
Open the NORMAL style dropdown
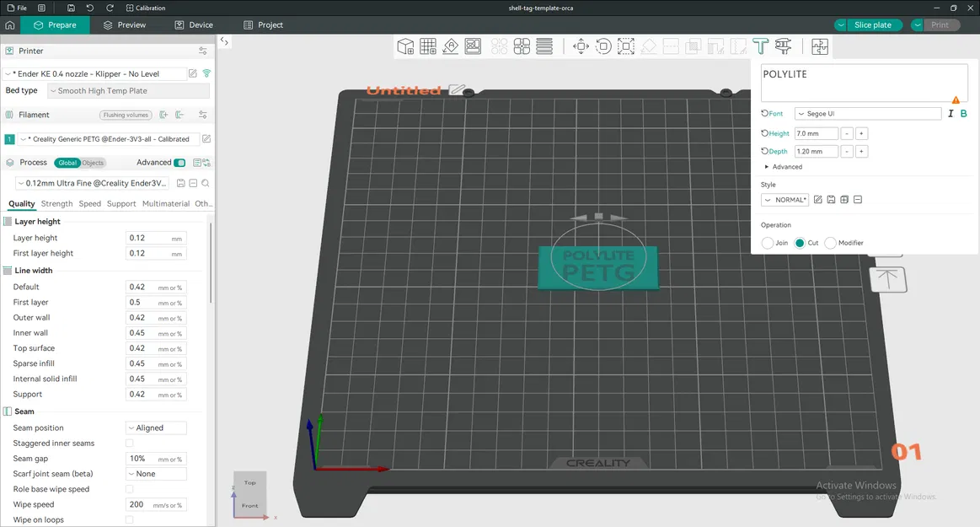(785, 200)
